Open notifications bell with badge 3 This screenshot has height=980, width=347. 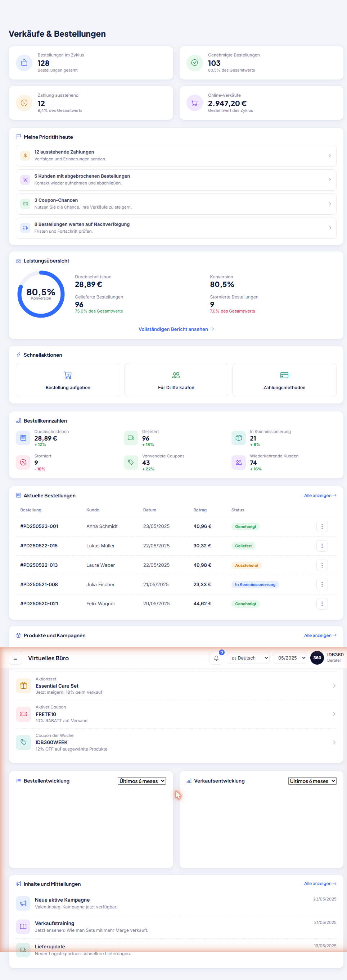(x=216, y=658)
